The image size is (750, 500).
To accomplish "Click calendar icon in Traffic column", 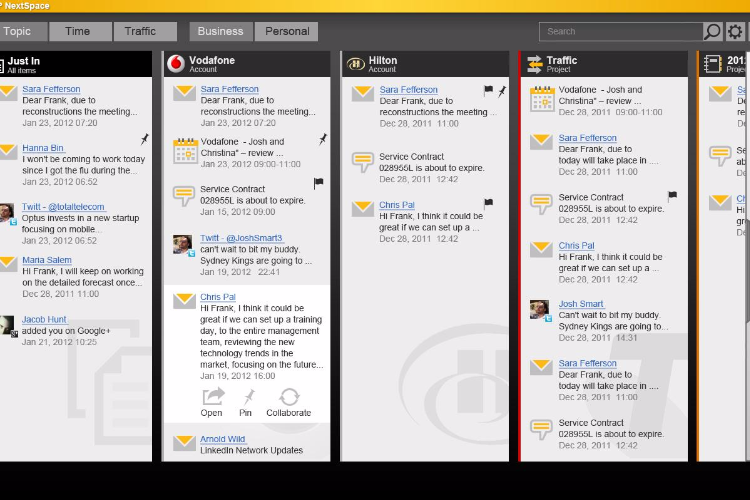I will (x=542, y=99).
